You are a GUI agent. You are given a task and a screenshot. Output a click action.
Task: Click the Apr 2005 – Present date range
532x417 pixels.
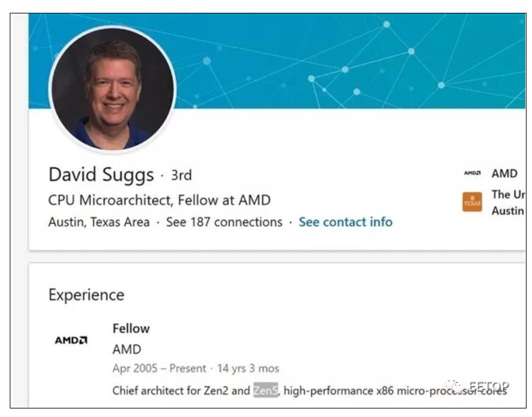coord(159,368)
